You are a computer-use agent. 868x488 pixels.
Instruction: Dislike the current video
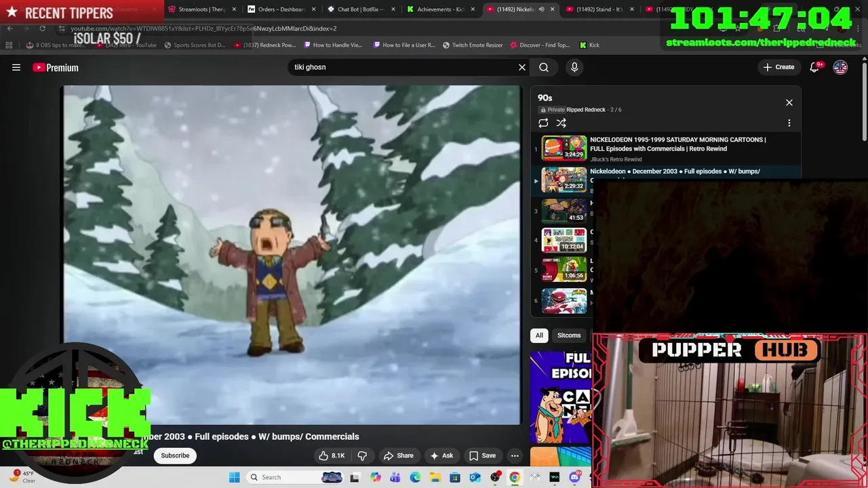click(362, 455)
